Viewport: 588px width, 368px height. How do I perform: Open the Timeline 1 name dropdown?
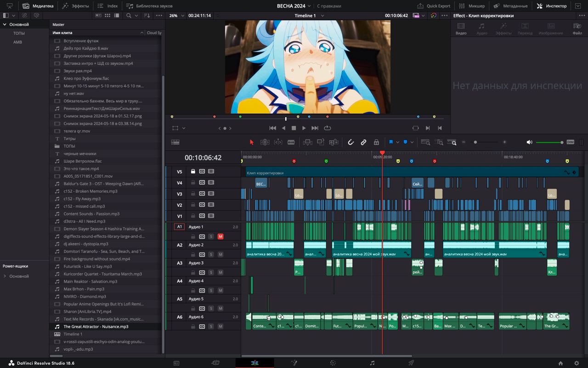click(x=322, y=16)
